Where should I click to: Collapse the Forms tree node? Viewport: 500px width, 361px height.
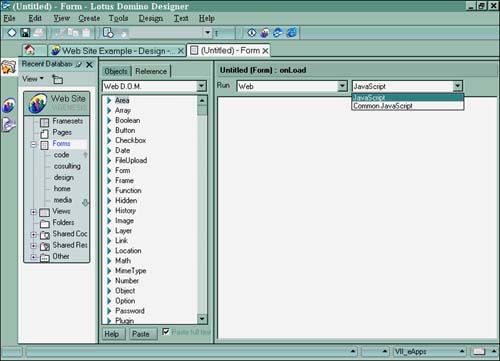[x=33, y=145]
